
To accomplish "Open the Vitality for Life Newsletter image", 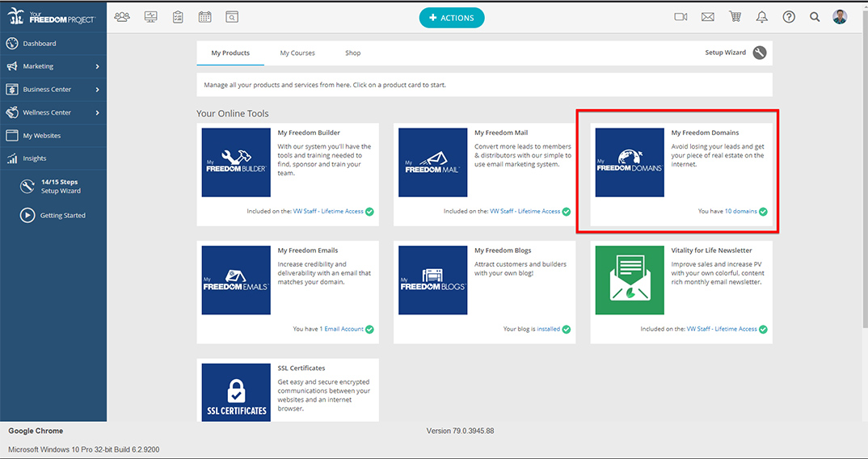I will click(x=630, y=280).
